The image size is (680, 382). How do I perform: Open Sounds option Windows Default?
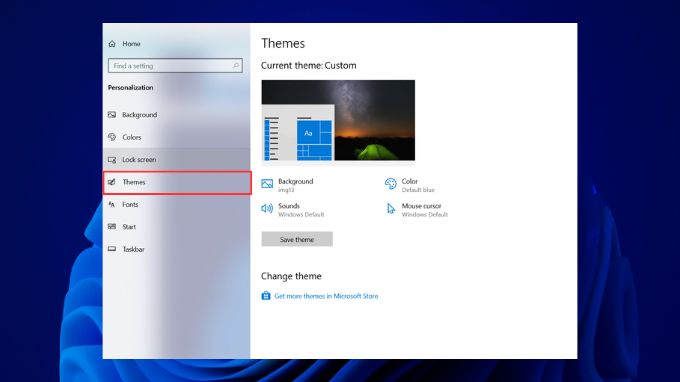tap(293, 210)
